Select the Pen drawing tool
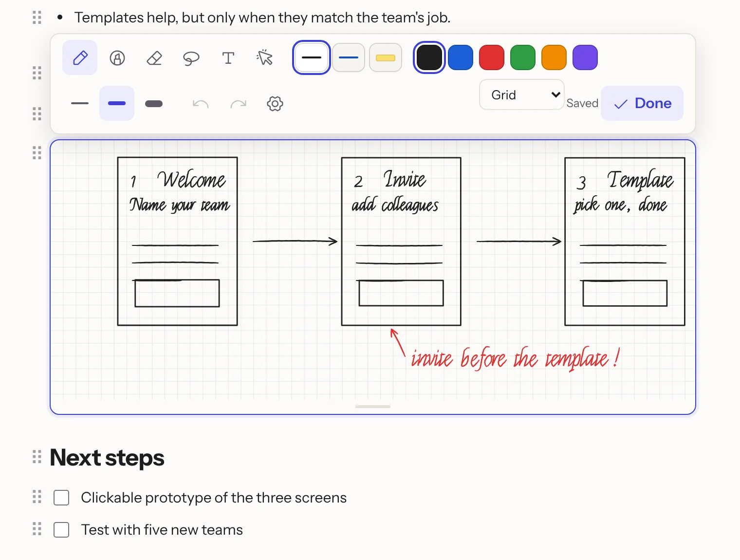 [80, 58]
